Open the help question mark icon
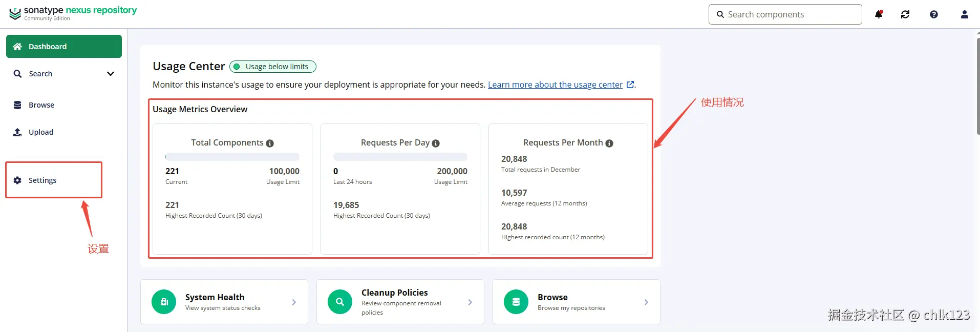980x332 pixels. [x=934, y=14]
